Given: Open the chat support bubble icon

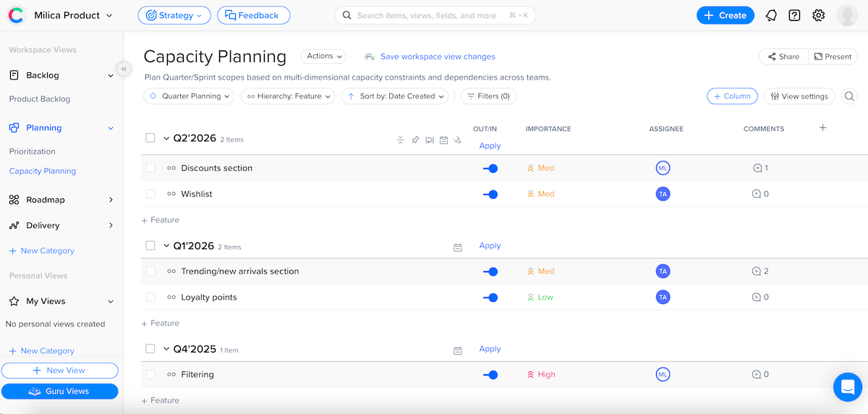Looking at the screenshot, I should tap(847, 386).
